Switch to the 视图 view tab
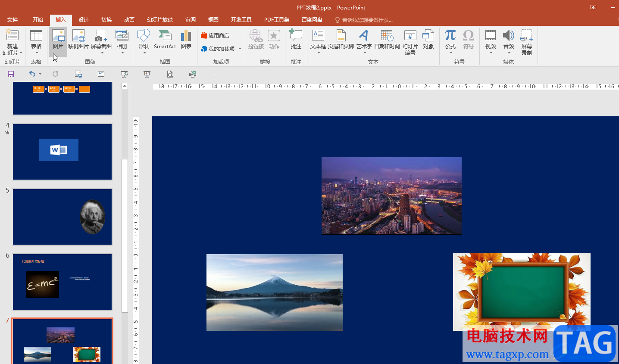 (x=213, y=20)
